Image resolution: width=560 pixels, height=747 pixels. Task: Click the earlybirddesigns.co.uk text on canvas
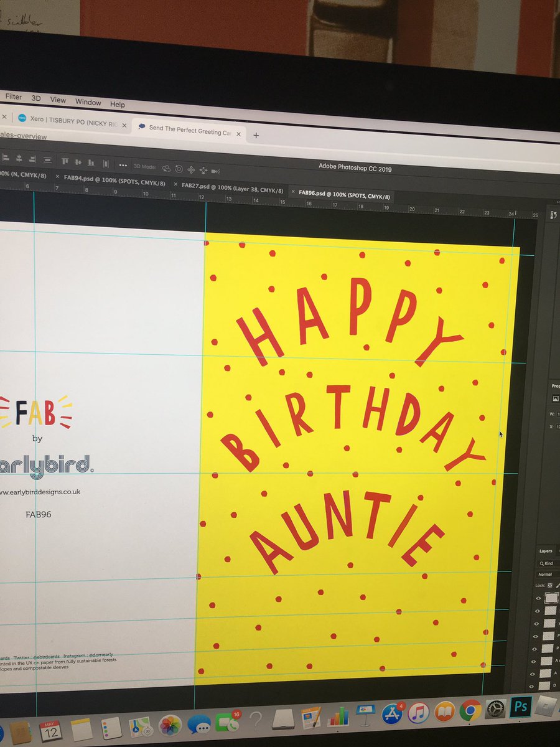[x=40, y=492]
